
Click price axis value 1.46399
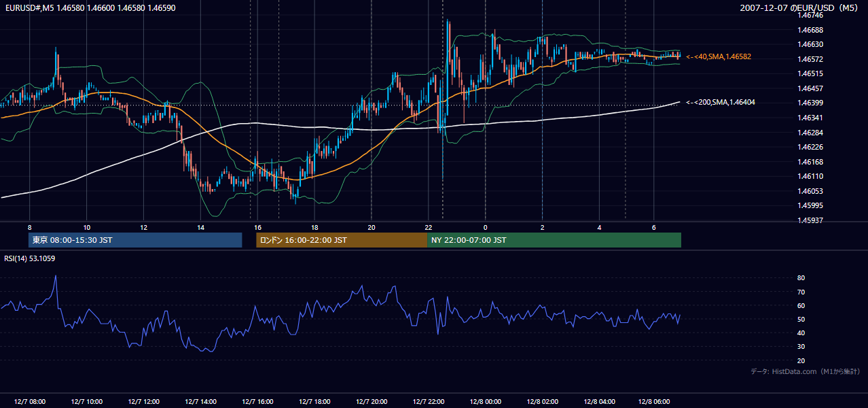pos(810,103)
